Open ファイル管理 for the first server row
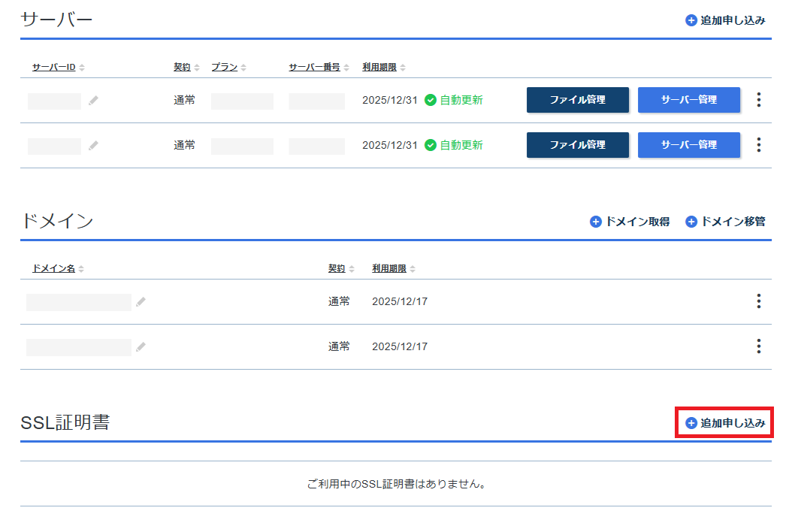 (578, 100)
